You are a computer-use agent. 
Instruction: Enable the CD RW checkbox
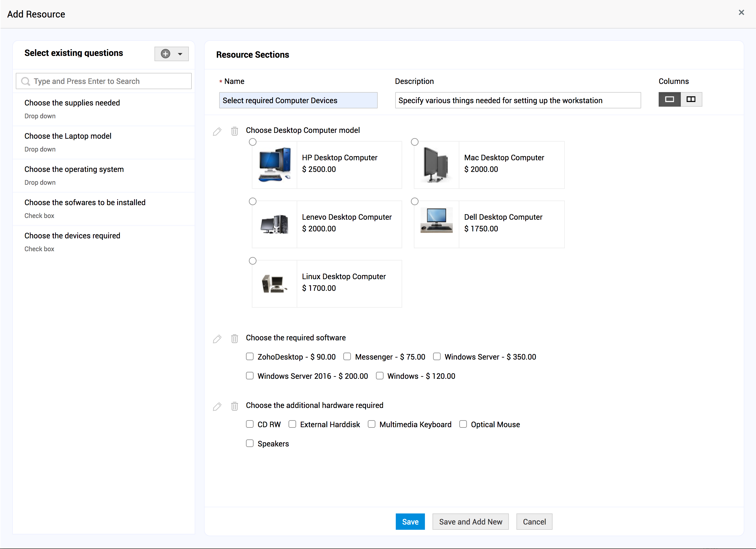[250, 424]
